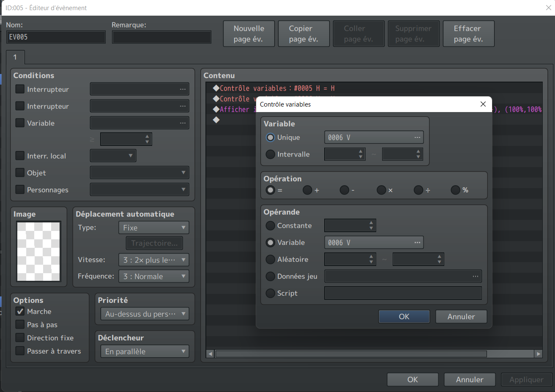The width and height of the screenshot is (555, 392).
Task: Toggle the Marche option checkbox
Action: pyautogui.click(x=20, y=312)
